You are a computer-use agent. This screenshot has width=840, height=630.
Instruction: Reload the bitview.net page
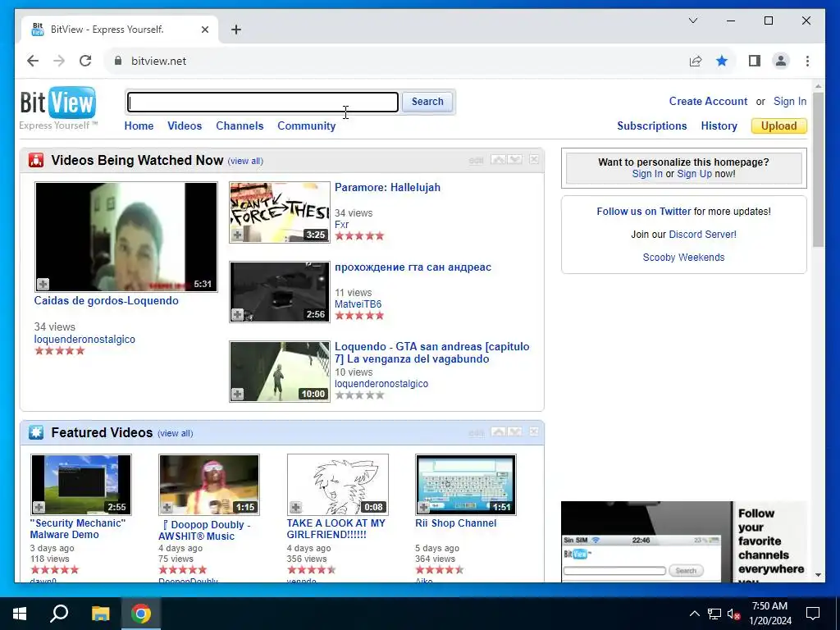[85, 61]
